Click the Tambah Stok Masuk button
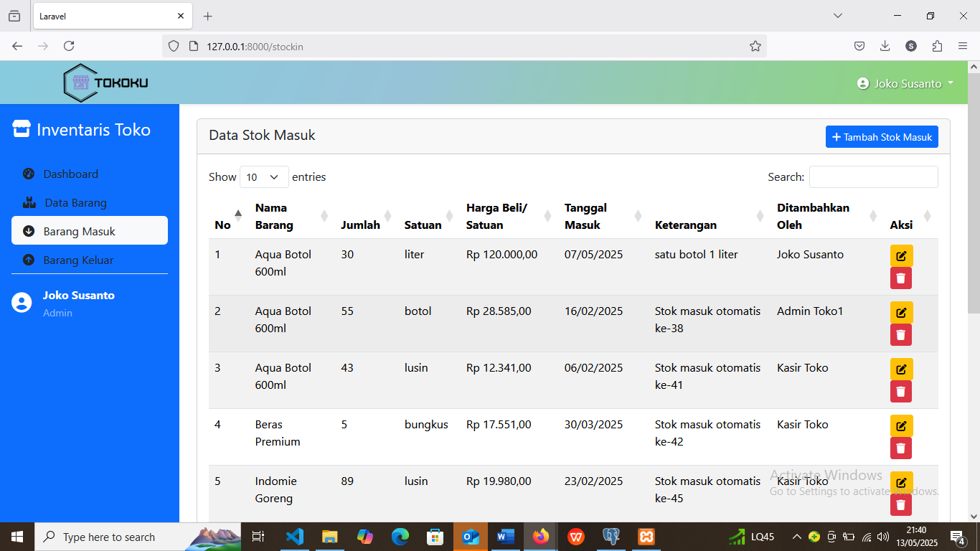The height and width of the screenshot is (551, 980). 882,137
